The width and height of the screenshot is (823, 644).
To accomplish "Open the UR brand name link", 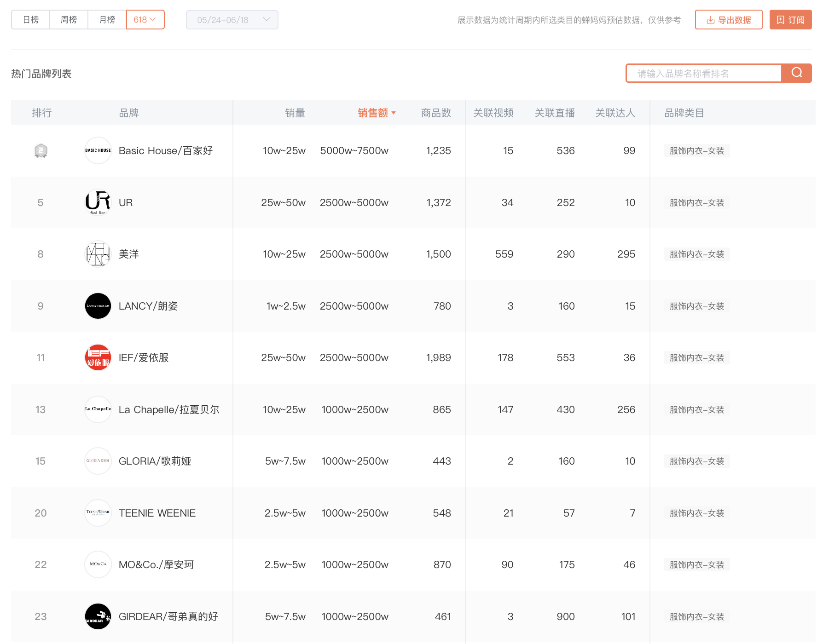I will [x=126, y=202].
